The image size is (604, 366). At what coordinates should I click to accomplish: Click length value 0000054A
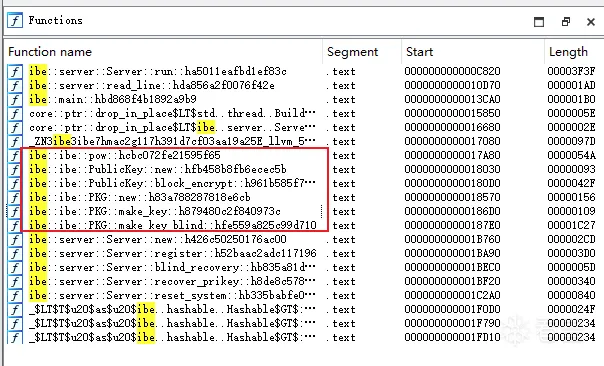tap(571, 156)
